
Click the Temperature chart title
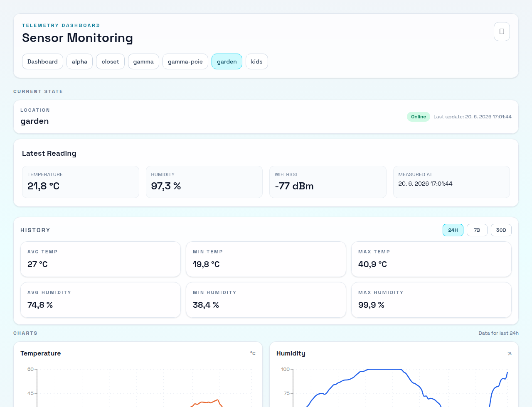[x=41, y=353]
